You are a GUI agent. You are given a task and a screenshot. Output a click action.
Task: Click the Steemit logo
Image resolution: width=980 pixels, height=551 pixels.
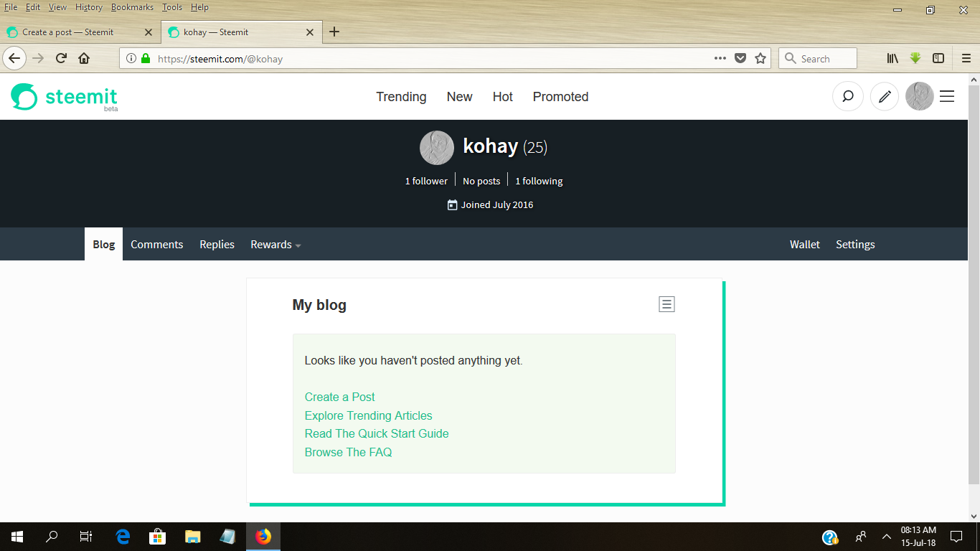click(x=63, y=96)
